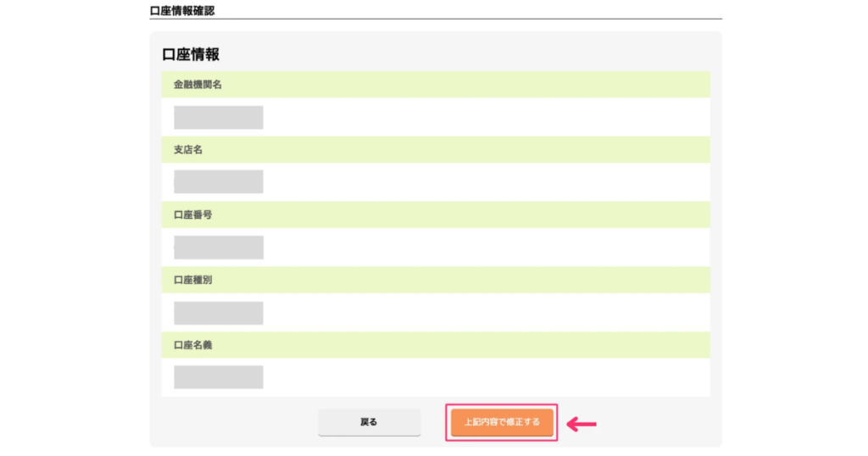Click the gray value box under 金融機関名
This screenshot has width=868, height=456.
pyautogui.click(x=218, y=118)
